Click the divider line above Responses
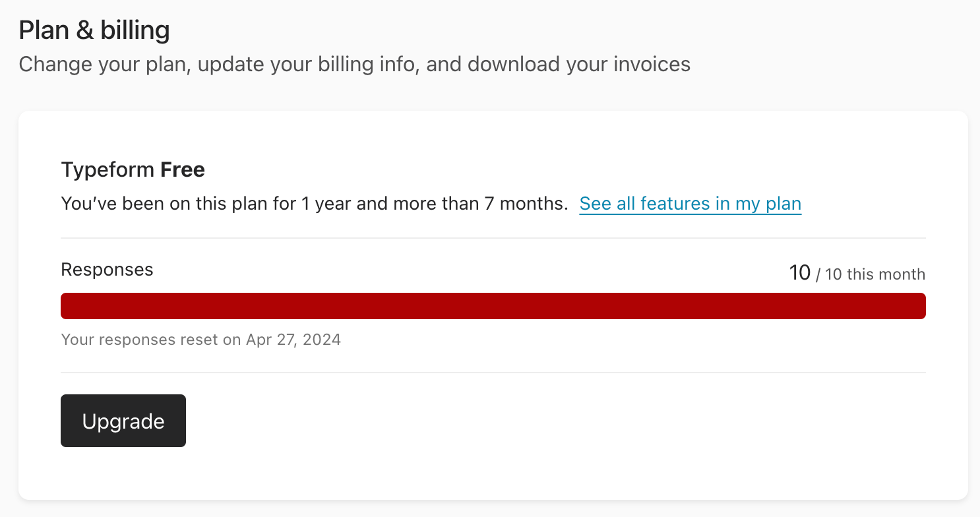 pos(493,238)
